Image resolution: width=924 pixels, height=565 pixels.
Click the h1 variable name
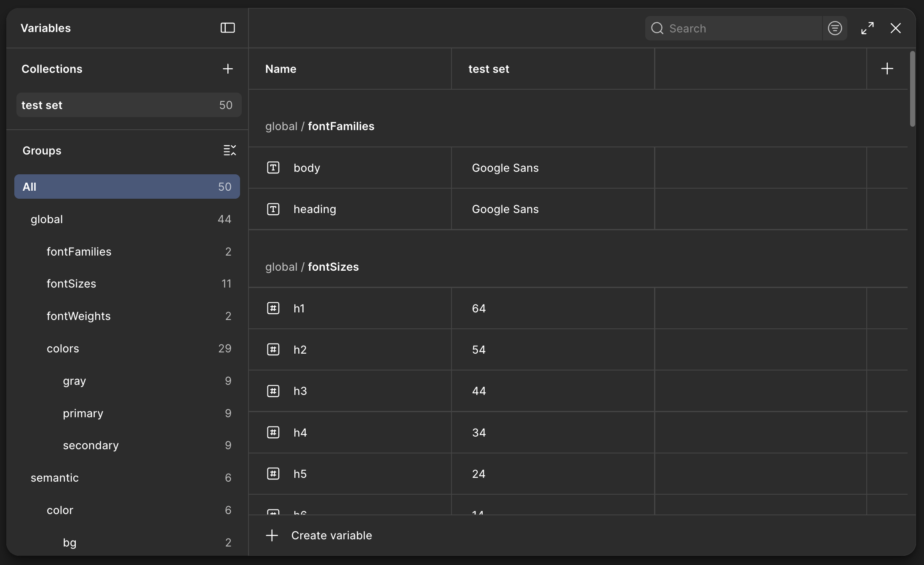(299, 308)
